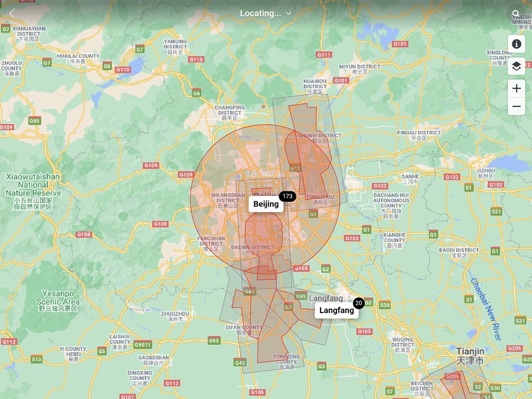This screenshot has height=399, width=532.
Task: Click the small red circle near Changping
Action: pyautogui.click(x=263, y=106)
